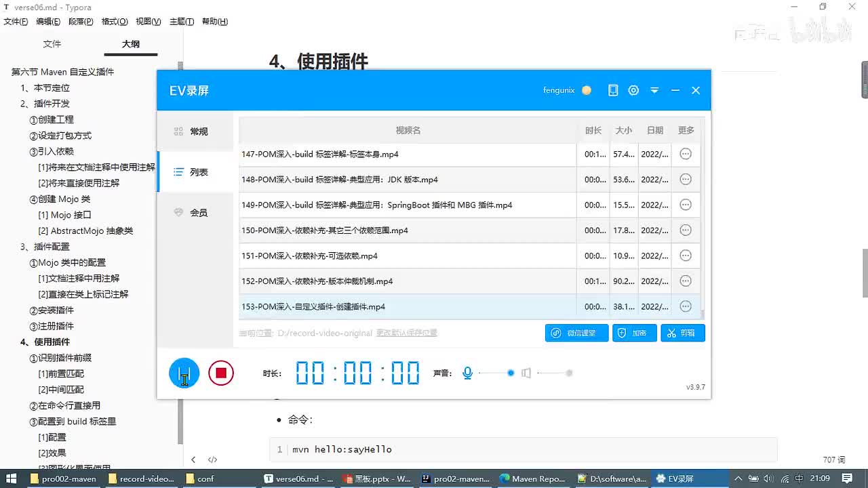Start recording with the blue record button
Screen dimensions: 868x488
tap(184, 373)
